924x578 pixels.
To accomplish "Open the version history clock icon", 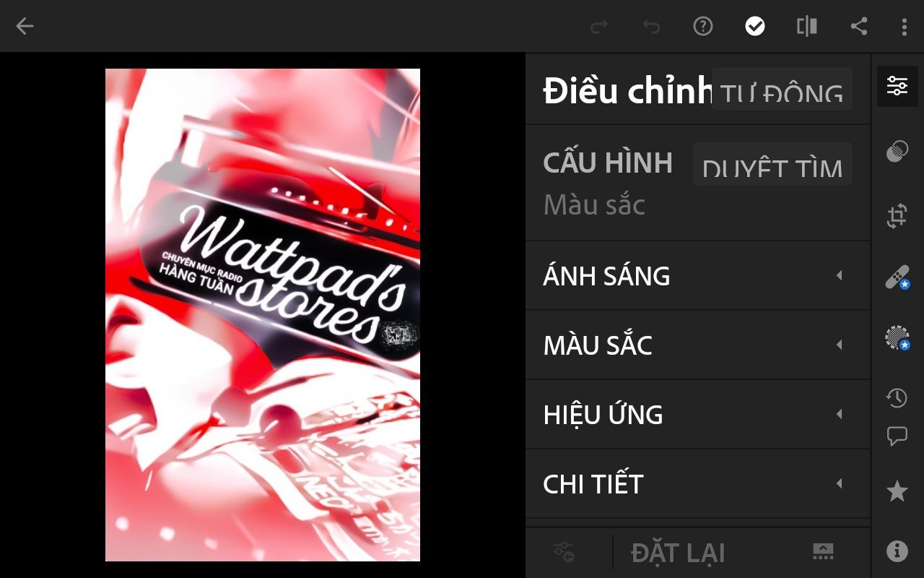I will pos(897,397).
